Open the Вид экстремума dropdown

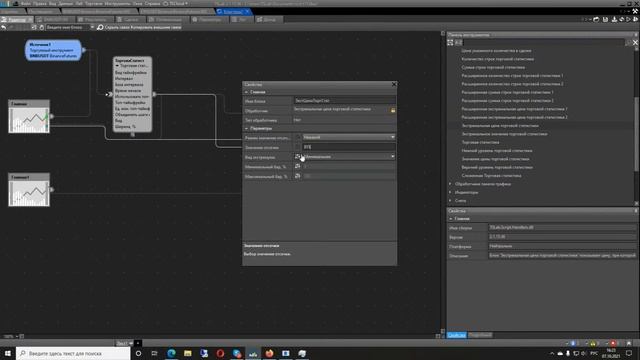pyautogui.click(x=349, y=156)
